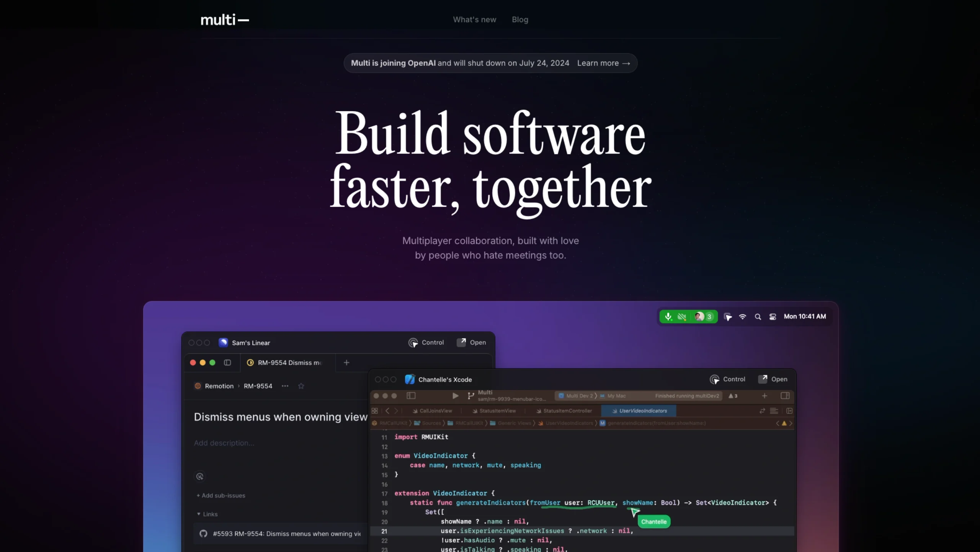The image size is (980, 552).
Task: Click the clock showing Mon 10:41 AM
Action: point(805,316)
